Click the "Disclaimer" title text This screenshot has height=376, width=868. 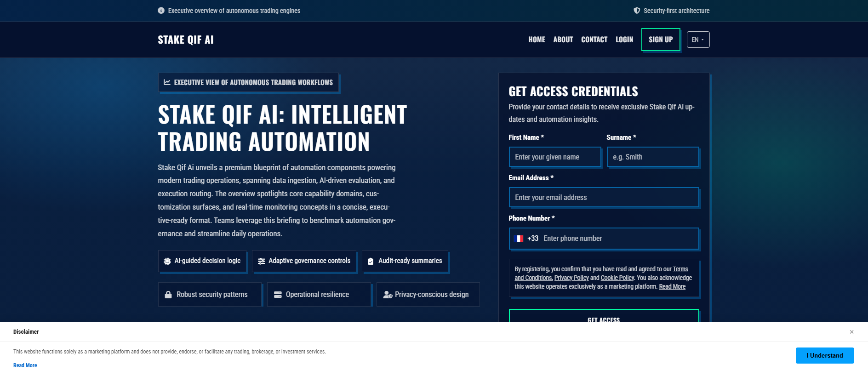click(x=26, y=332)
